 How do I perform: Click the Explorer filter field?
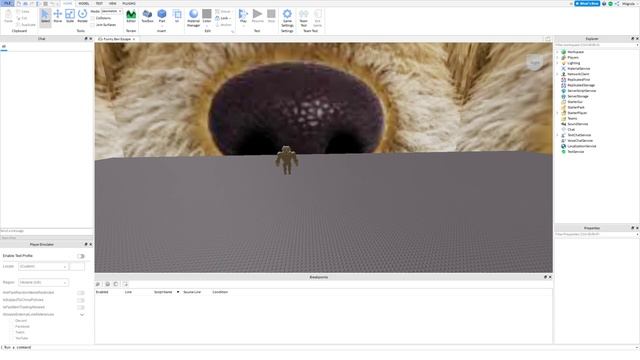596,44
